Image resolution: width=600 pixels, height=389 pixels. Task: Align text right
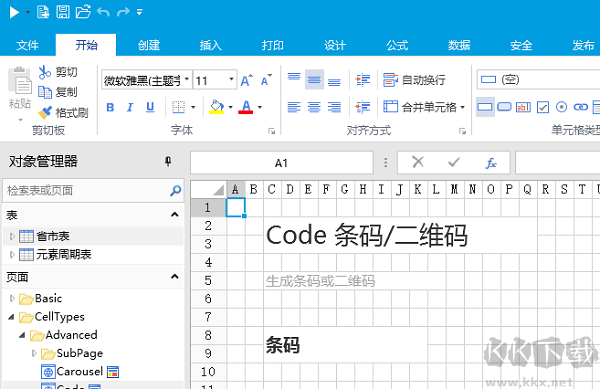click(x=334, y=107)
